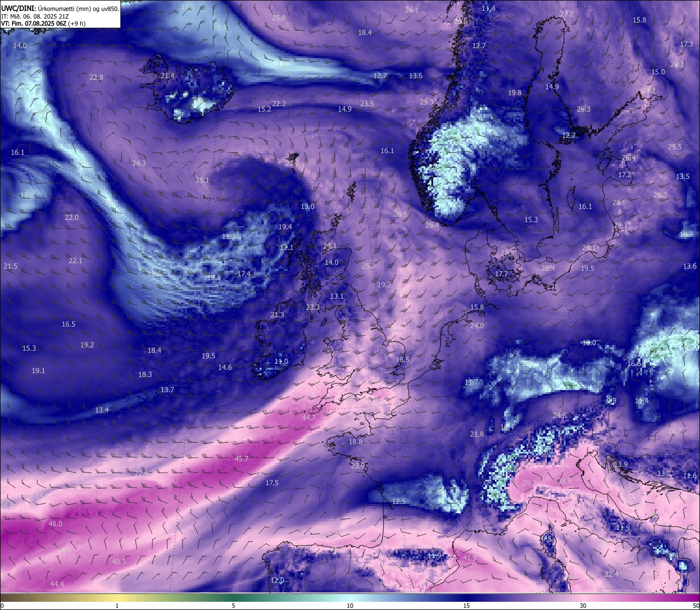Image resolution: width=700 pixels, height=610 pixels.
Task: Click the 24.3 value over the Atlantic
Action: click(139, 164)
